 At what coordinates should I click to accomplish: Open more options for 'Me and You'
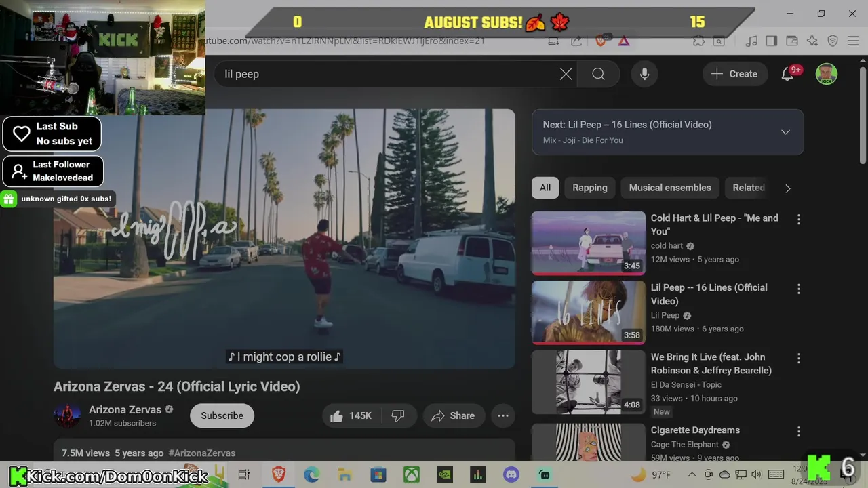pyautogui.click(x=798, y=220)
